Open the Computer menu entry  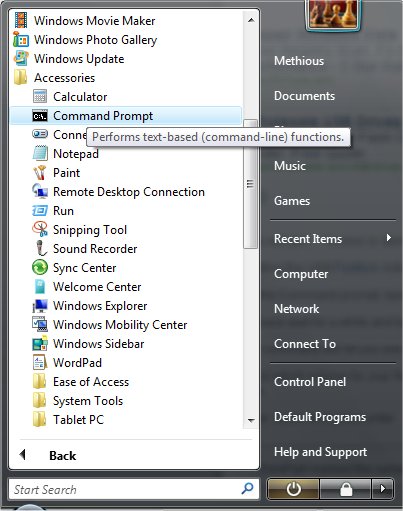tap(301, 274)
